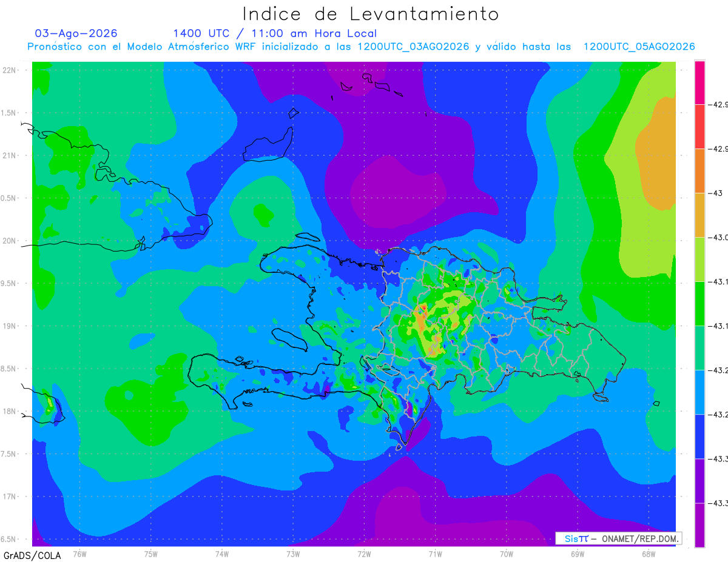Click the "20N" latitude label

coord(10,241)
